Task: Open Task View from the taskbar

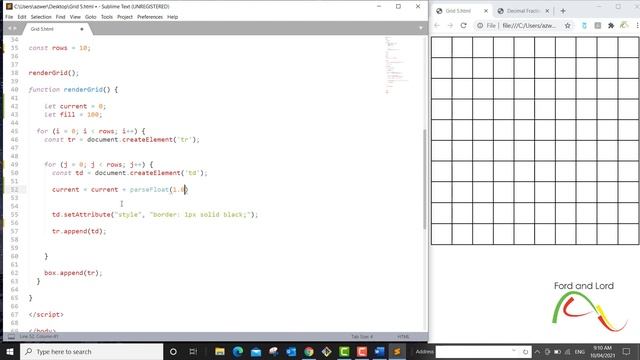Action: click(193, 351)
